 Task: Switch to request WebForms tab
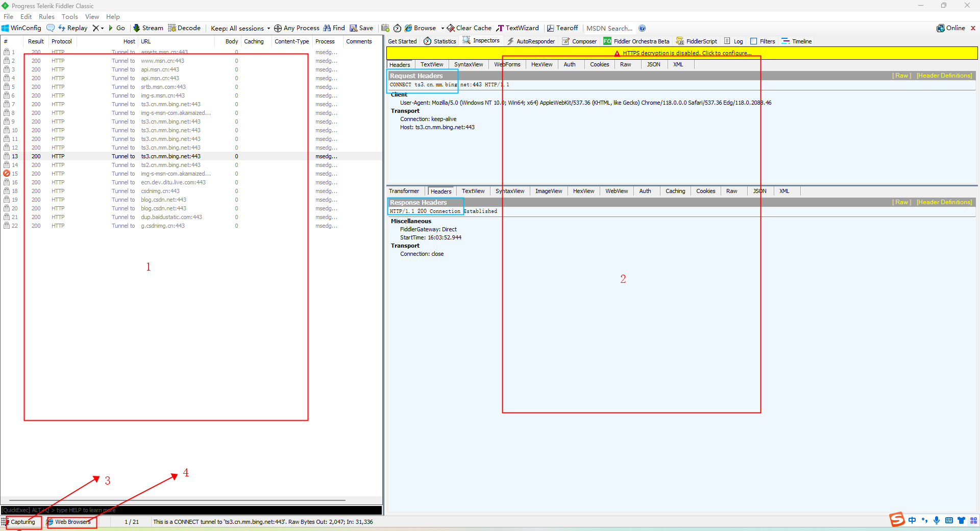(507, 64)
